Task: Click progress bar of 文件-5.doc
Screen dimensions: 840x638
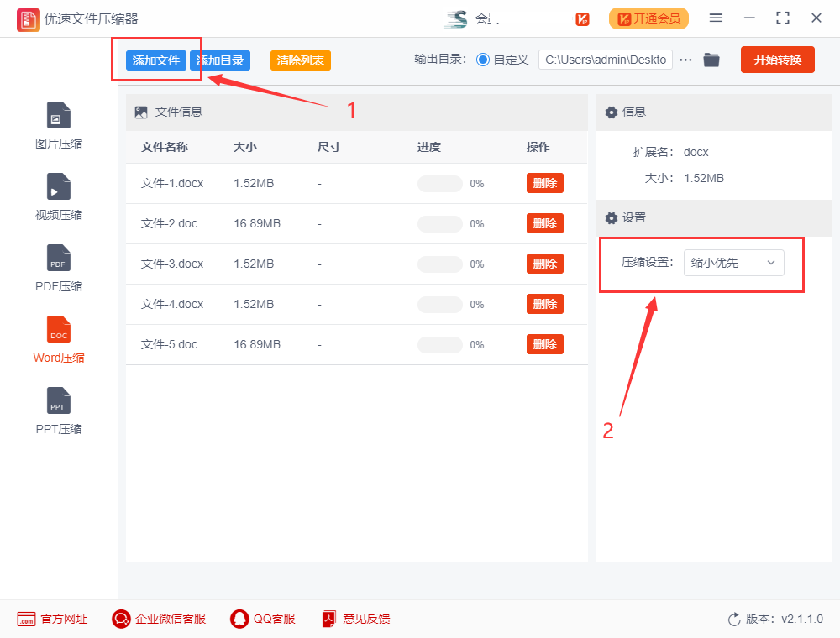Action: point(440,345)
